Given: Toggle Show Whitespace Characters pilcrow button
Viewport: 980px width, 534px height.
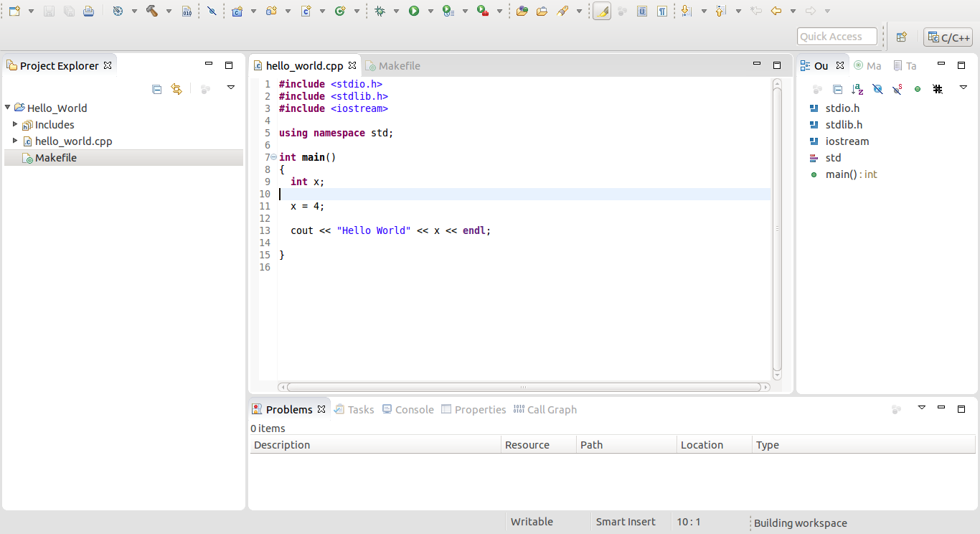Looking at the screenshot, I should tap(662, 11).
